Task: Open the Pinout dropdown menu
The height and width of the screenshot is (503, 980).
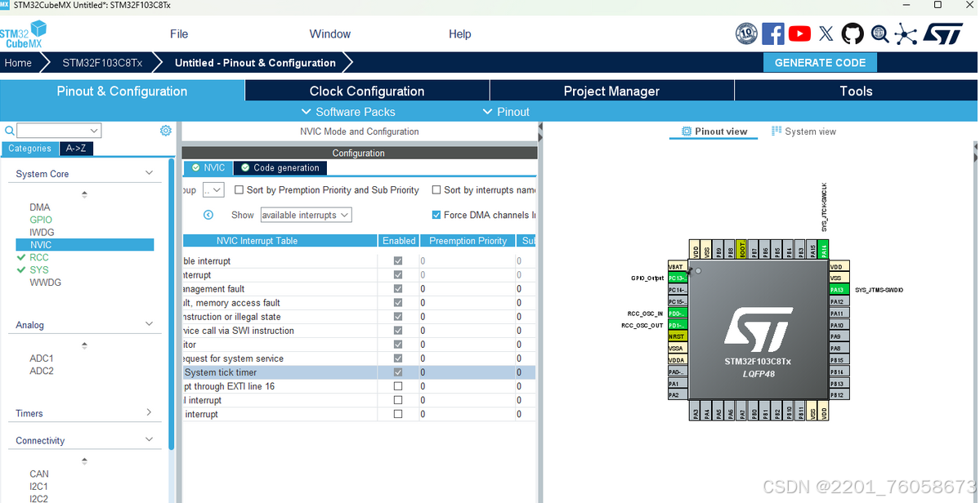Action: 506,112
